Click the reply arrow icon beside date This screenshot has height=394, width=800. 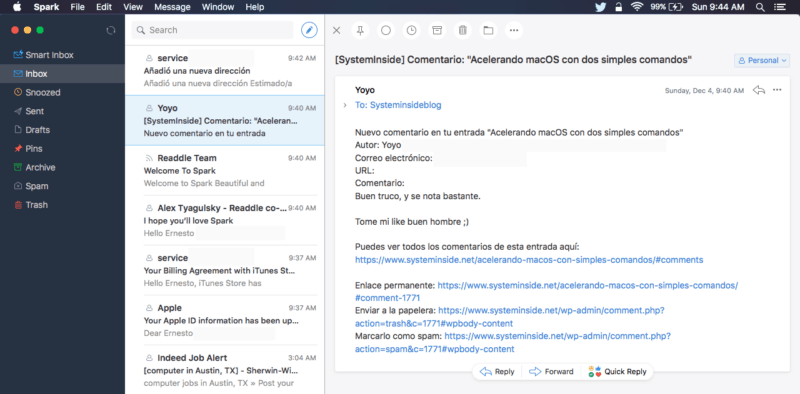pyautogui.click(x=759, y=90)
